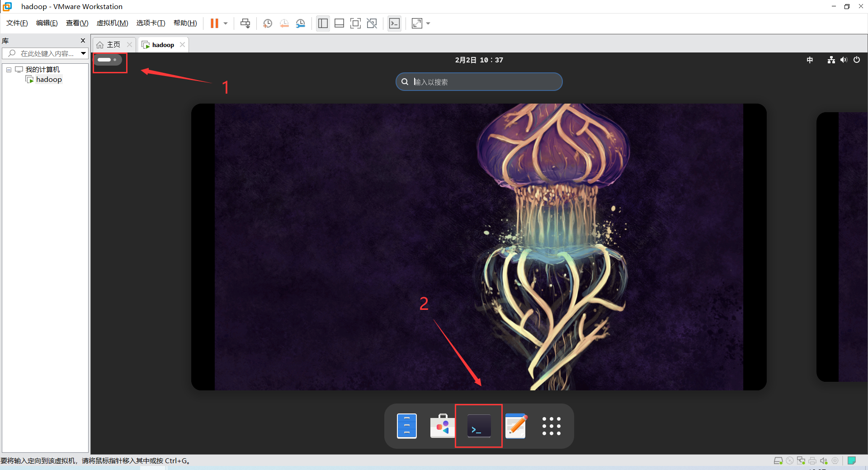This screenshot has height=470, width=868.
Task: Click the teal message log icon
Action: pyautogui.click(x=852, y=461)
